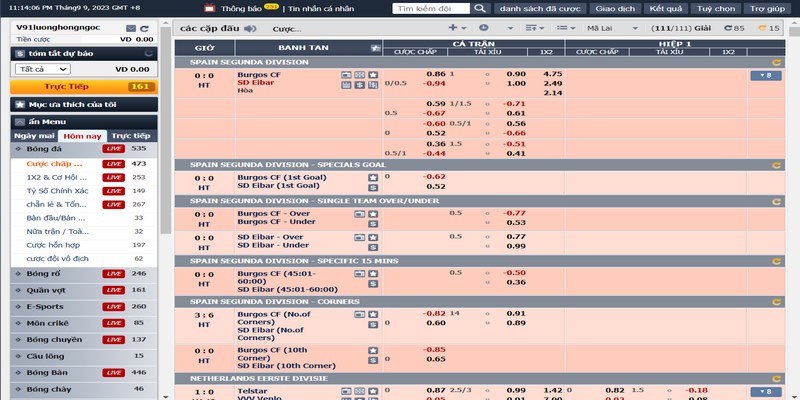Open TV icon for SD Eibar - Over
This screenshot has width=800, height=400.
(360, 237)
